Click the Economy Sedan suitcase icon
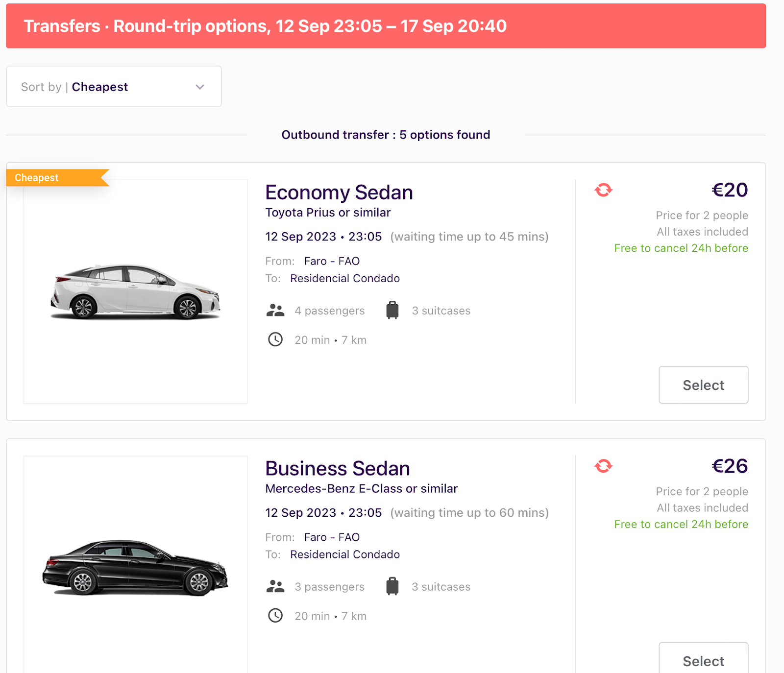 coord(392,311)
